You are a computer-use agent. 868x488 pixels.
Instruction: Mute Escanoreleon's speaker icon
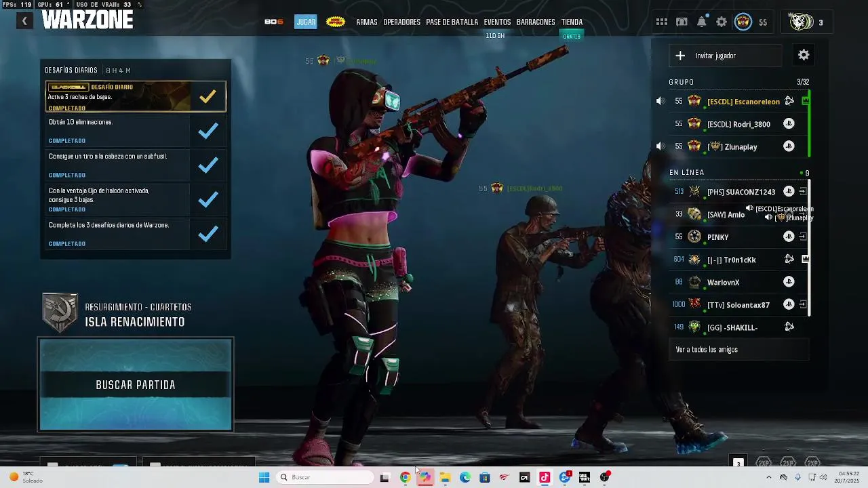click(x=660, y=101)
